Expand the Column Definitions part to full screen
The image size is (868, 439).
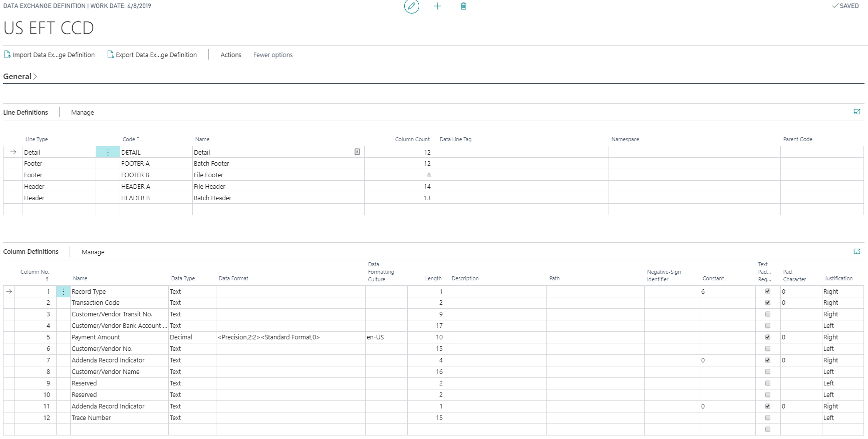(857, 252)
